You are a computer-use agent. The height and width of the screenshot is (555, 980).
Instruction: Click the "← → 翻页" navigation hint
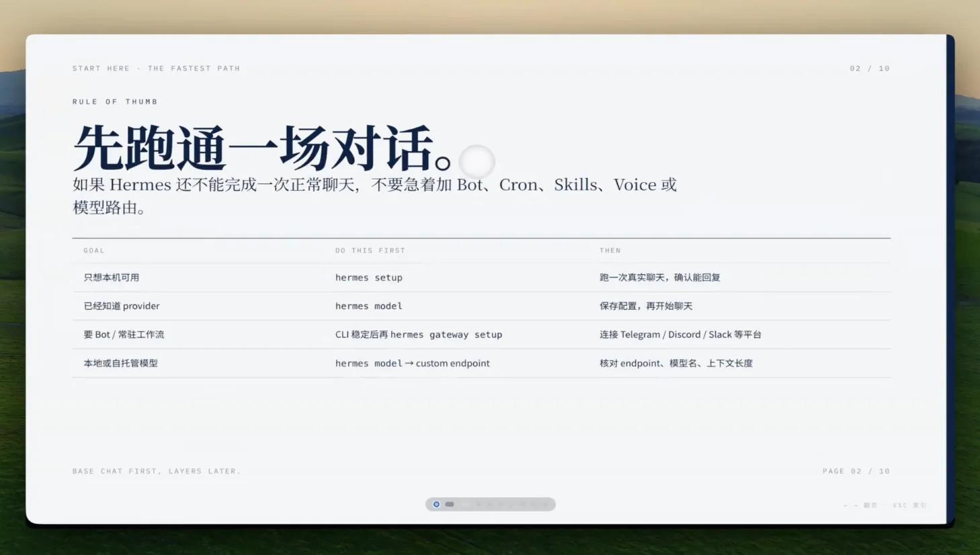point(860,505)
